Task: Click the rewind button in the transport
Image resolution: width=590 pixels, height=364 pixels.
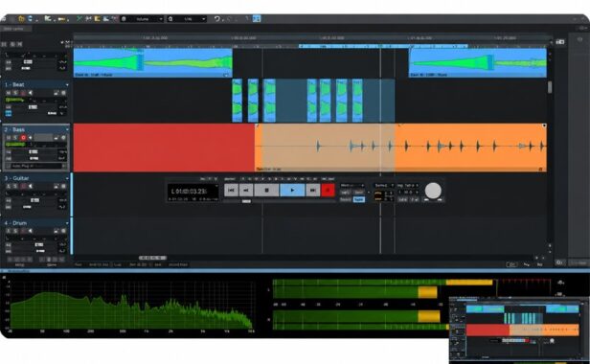Action: [x=246, y=190]
